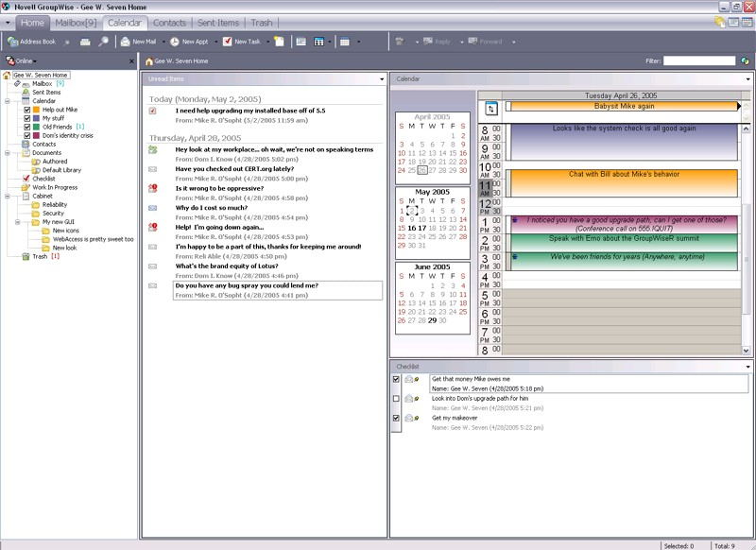756x550 pixels.
Task: Click calendar scrollbar down arrow
Action: pos(746,351)
